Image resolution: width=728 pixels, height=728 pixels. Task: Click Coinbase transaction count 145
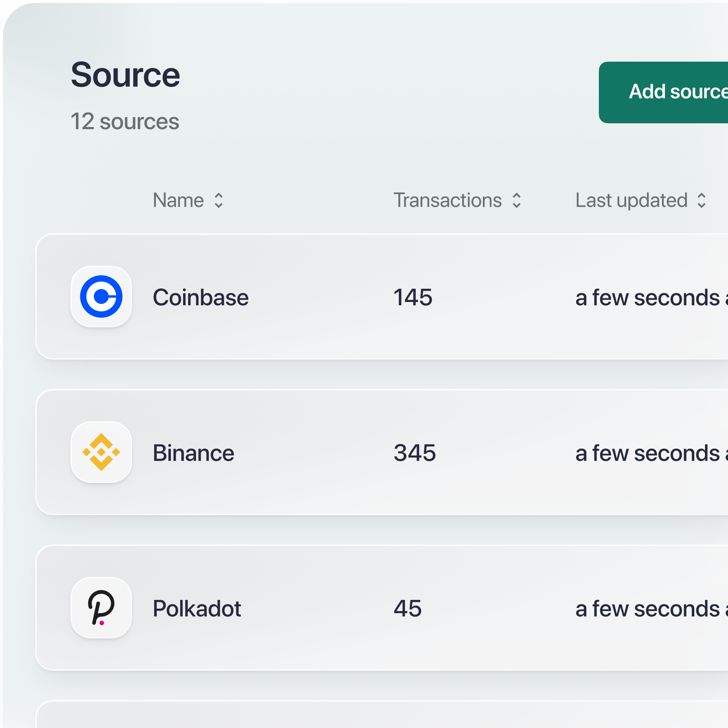click(x=413, y=297)
